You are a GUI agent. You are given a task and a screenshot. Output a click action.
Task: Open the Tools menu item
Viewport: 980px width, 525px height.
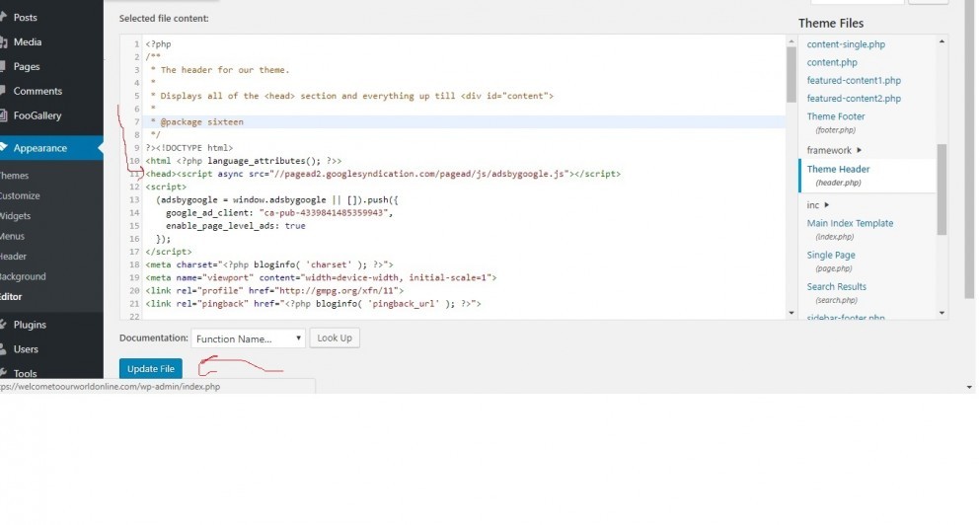tap(25, 373)
